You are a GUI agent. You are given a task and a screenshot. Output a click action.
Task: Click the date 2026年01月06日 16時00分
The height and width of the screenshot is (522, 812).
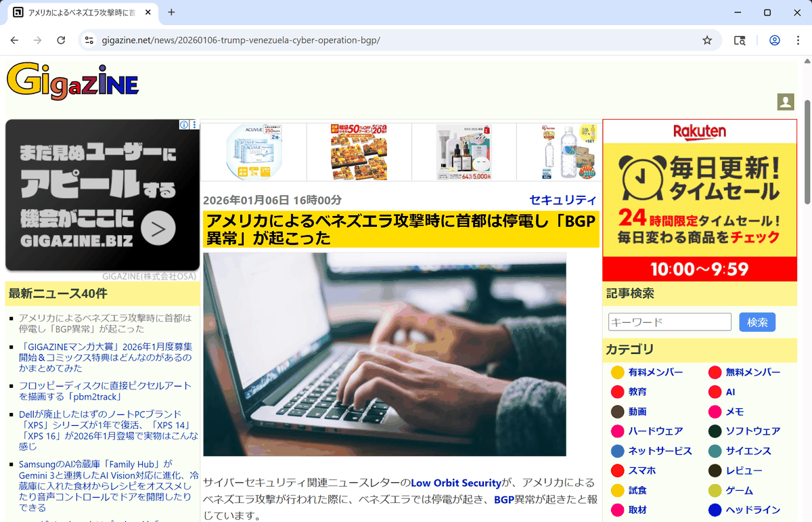click(x=272, y=200)
